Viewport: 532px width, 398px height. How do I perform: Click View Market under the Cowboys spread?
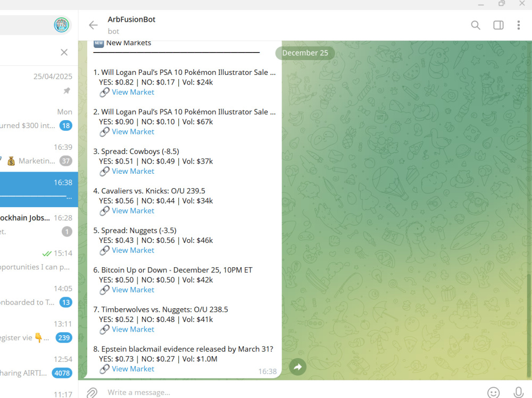(132, 171)
